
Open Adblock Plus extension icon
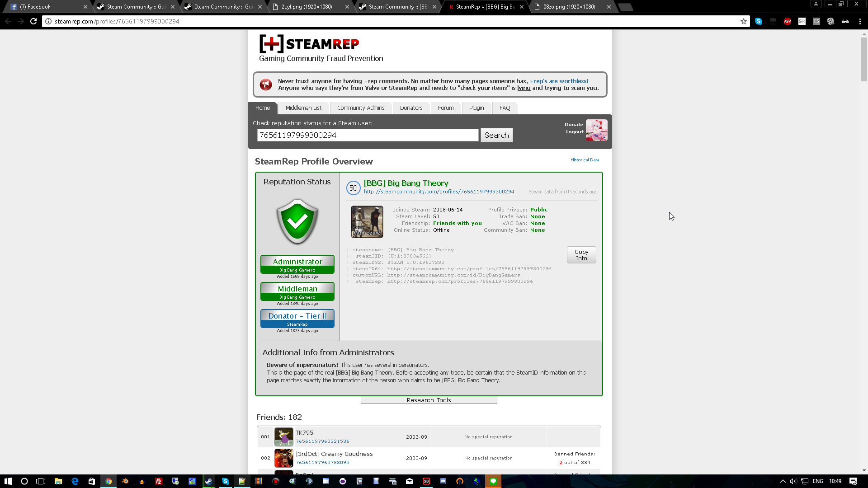pos(788,21)
